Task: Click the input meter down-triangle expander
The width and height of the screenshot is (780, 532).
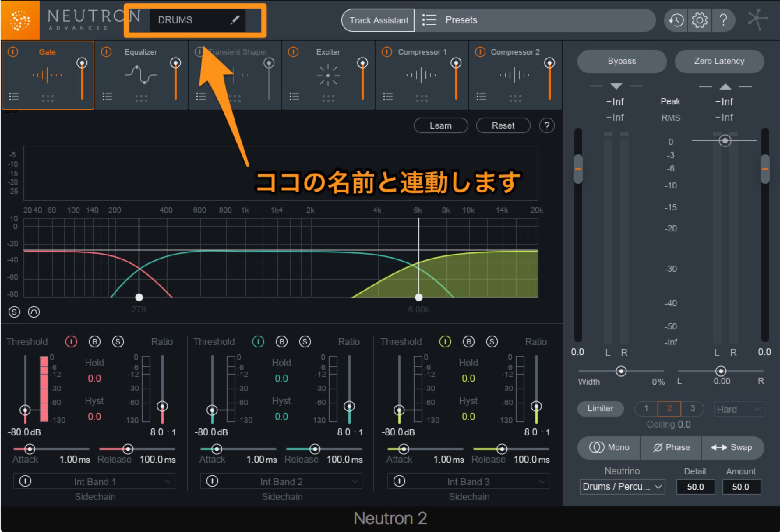Action: 616,86
